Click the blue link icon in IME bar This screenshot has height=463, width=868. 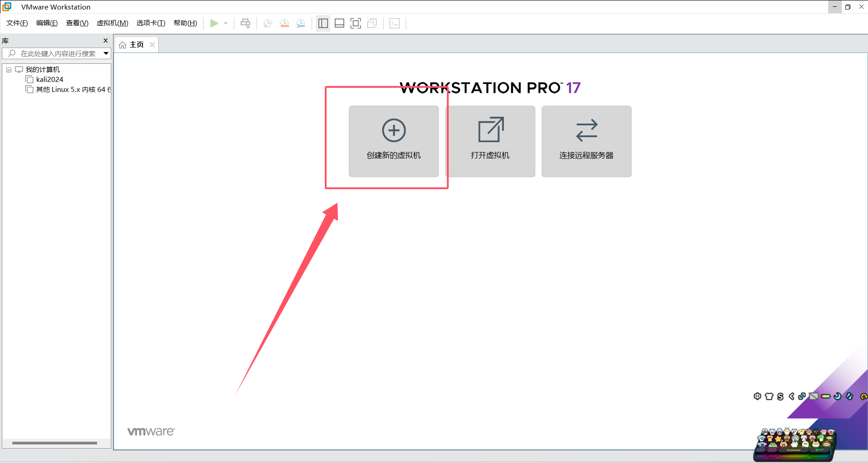(802, 396)
